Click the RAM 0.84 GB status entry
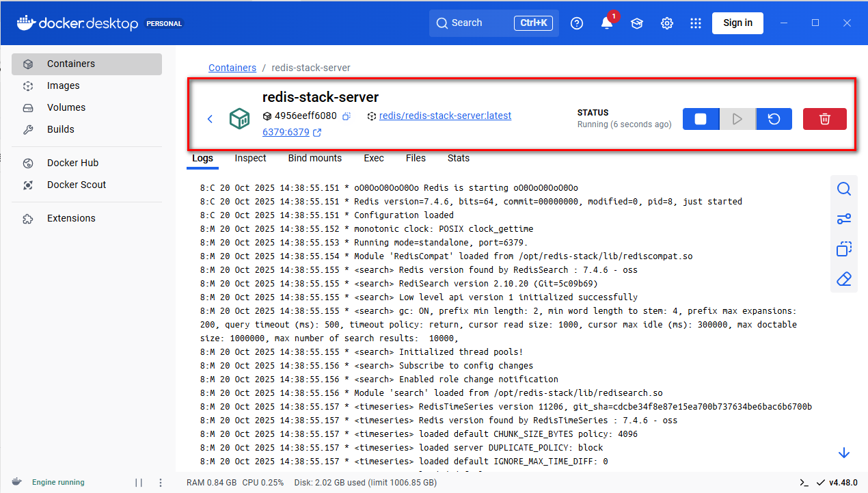Viewport: 868px width, 493px height. pyautogui.click(x=212, y=482)
